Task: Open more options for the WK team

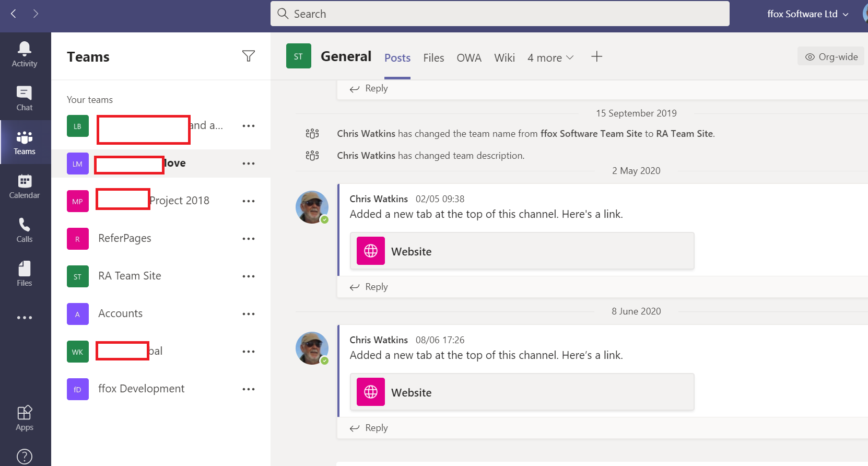Action: tap(249, 352)
